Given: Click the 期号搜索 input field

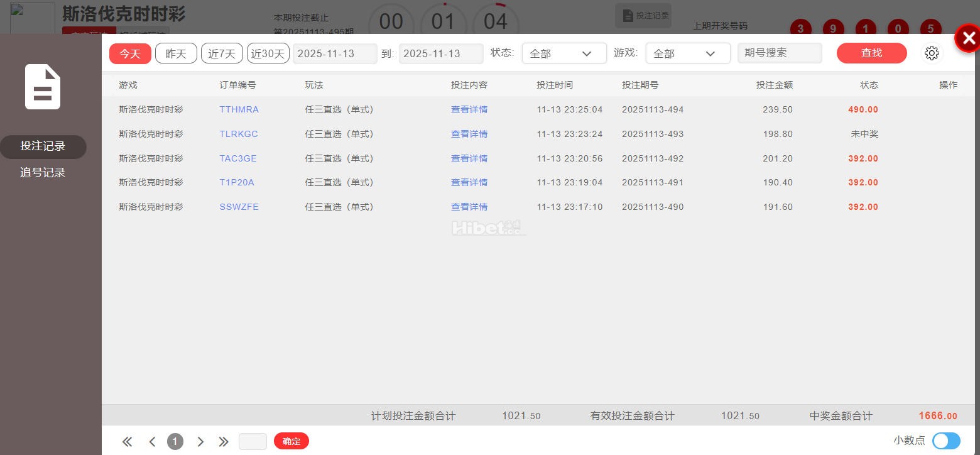Looking at the screenshot, I should (x=780, y=53).
